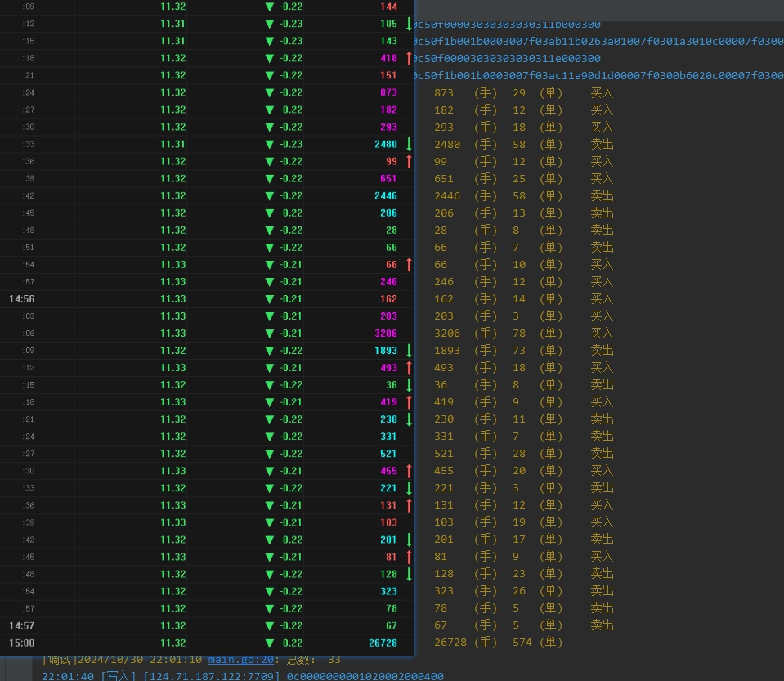Click the cyan 2446 volume value
This screenshot has height=681, width=784.
click(385, 196)
